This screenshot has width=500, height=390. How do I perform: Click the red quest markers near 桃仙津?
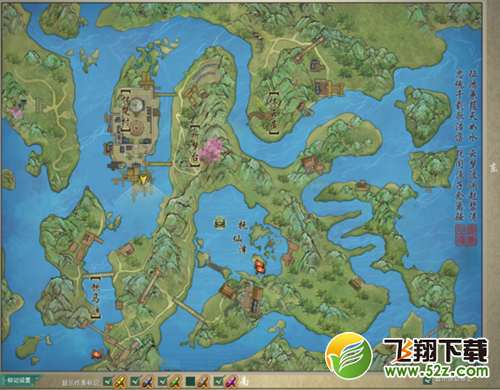click(x=260, y=266)
